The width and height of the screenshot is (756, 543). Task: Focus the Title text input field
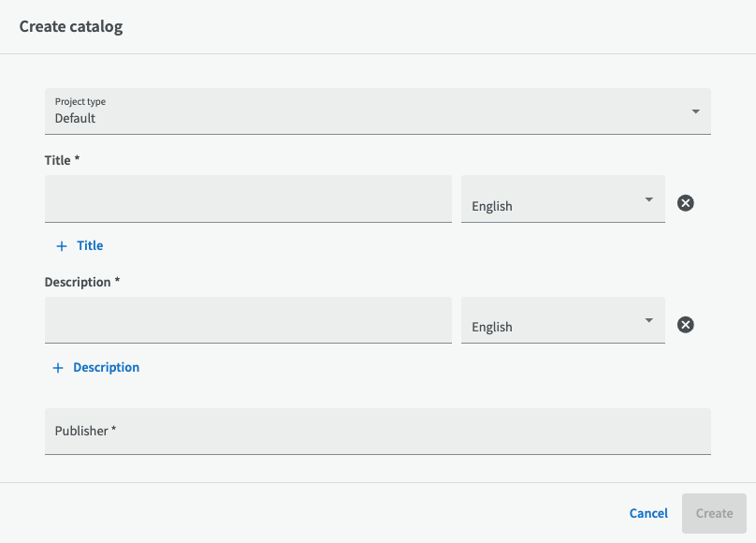tap(248, 198)
